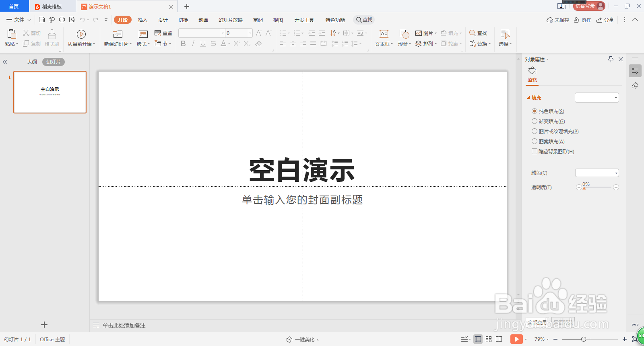Click the clear formatting eraser icon

point(258,43)
